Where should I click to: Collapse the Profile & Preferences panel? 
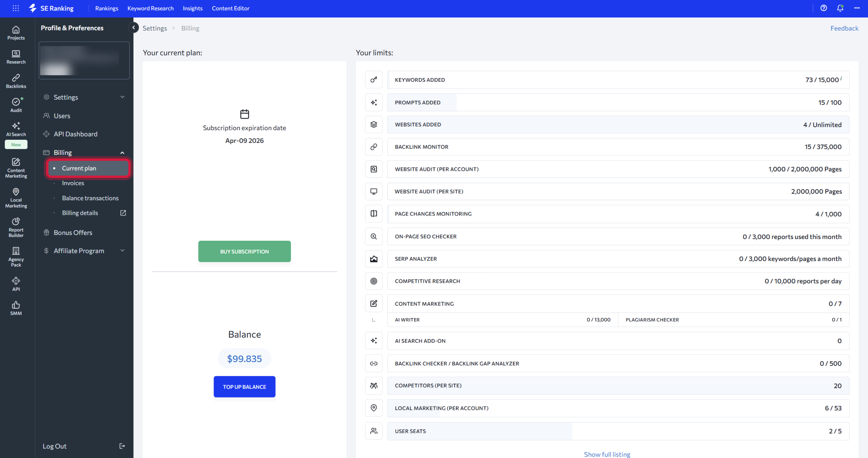[x=134, y=28]
